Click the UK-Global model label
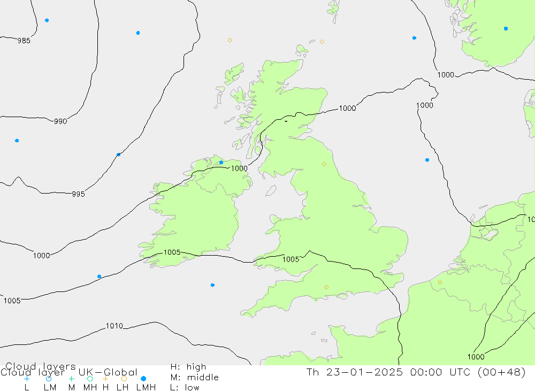Viewport: 535px width, 392px height. pos(108,372)
